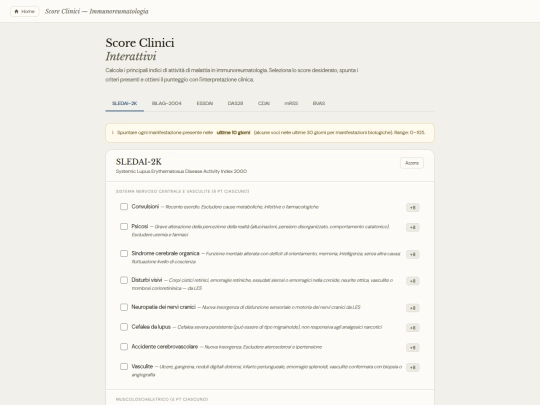Tick the Vasculite checkbox
This screenshot has height=405, width=540.
(x=124, y=366)
